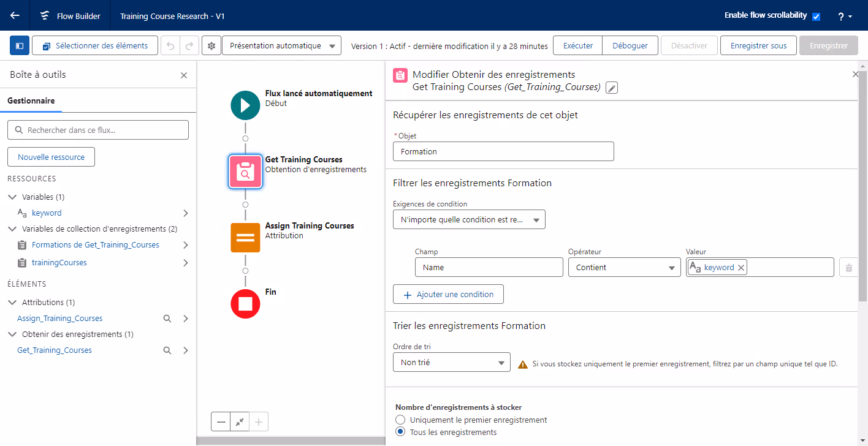
Task: Collapse Variables de collection d'enregistrements section
Action: (12, 229)
